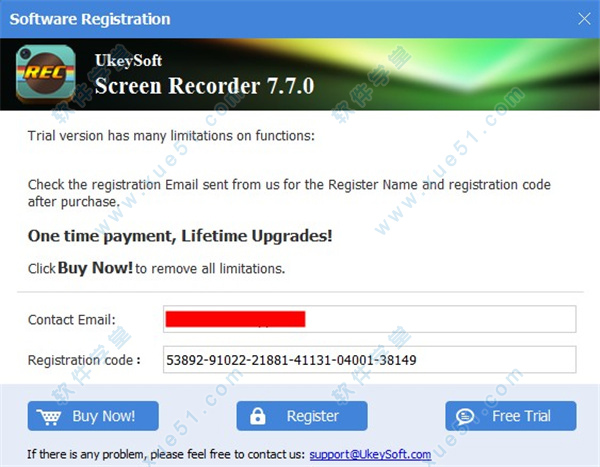Click the 'Trial version has many limitations' line

[171, 136]
